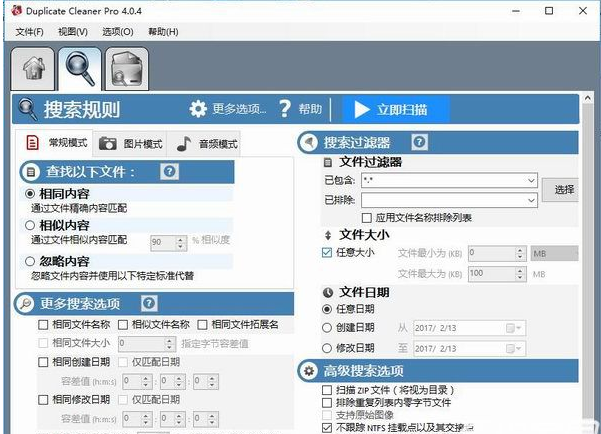Click the 高级搜索选项 gear icon

309,371
